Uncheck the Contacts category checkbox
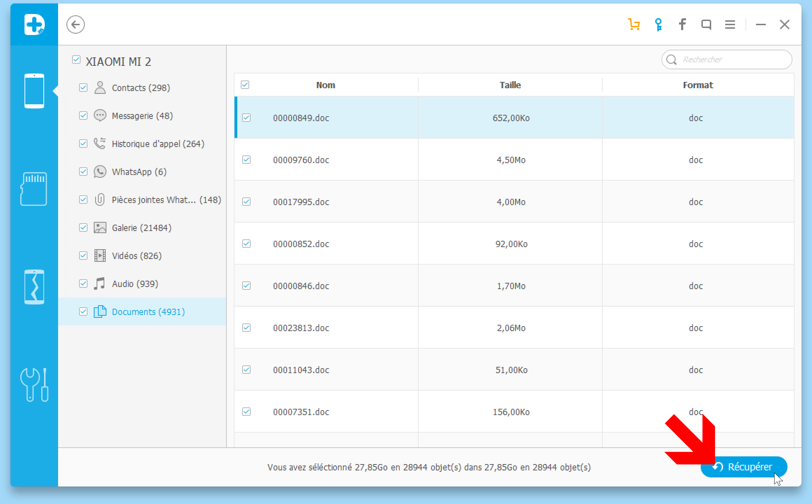 tap(83, 87)
